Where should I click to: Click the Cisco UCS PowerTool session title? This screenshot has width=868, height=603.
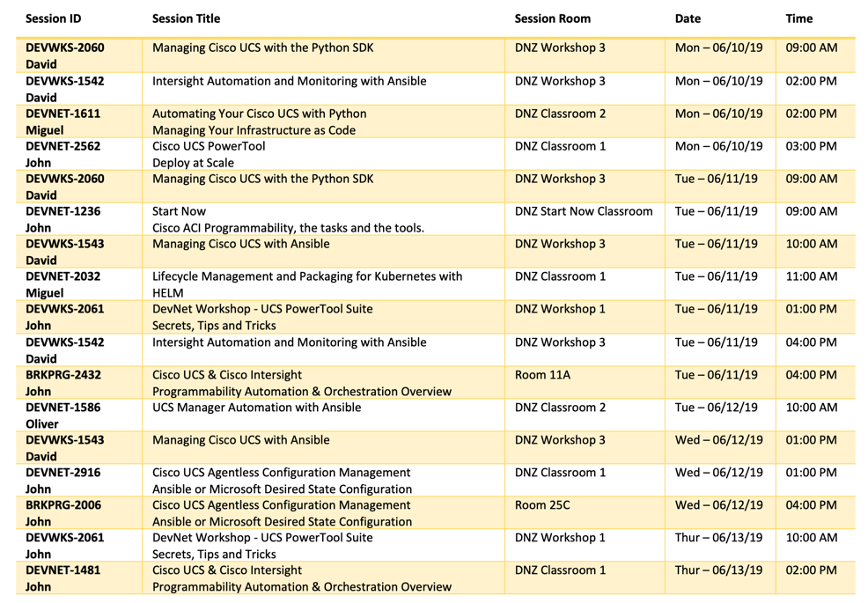pos(209,146)
